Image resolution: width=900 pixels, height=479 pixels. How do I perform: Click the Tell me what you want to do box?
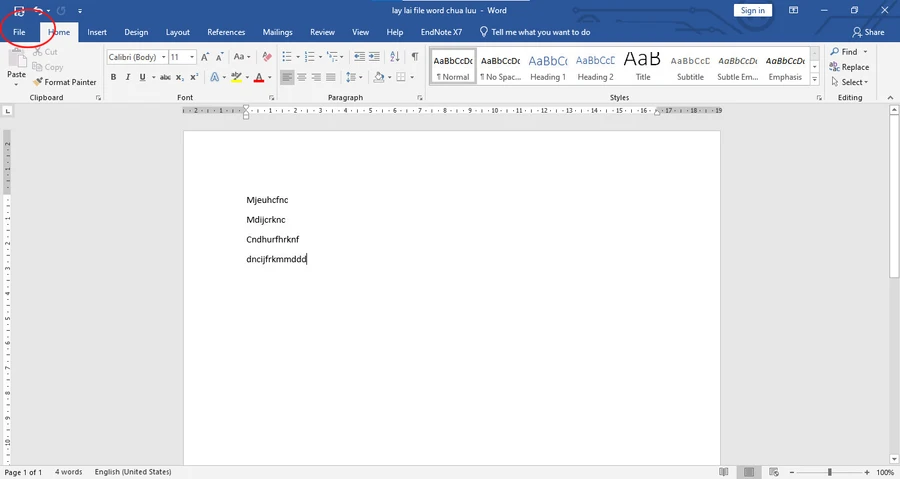(x=535, y=32)
